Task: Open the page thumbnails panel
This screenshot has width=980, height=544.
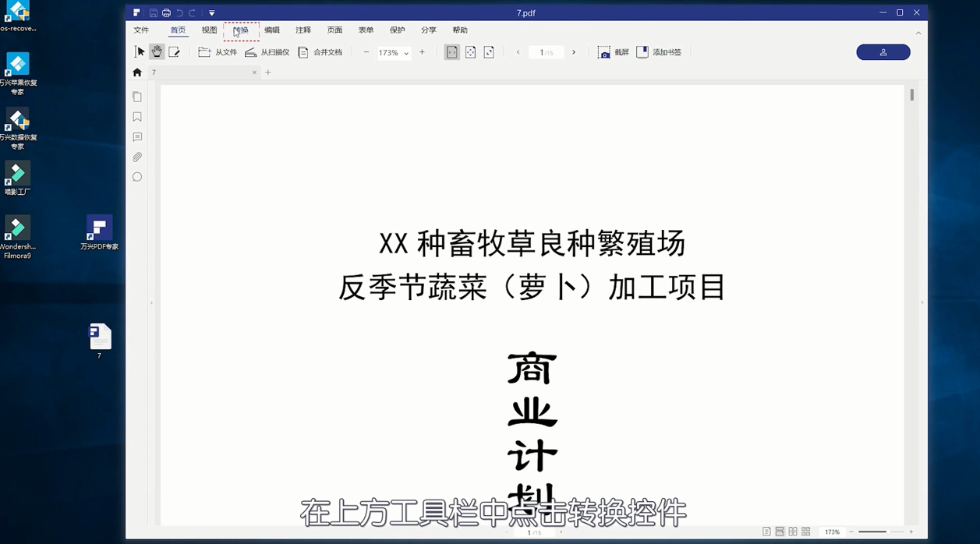Action: click(137, 96)
